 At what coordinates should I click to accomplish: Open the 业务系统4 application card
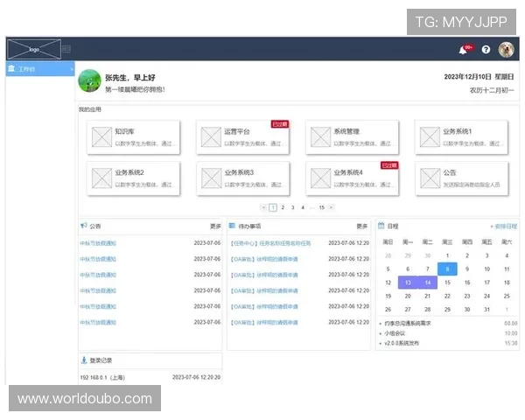tap(353, 178)
